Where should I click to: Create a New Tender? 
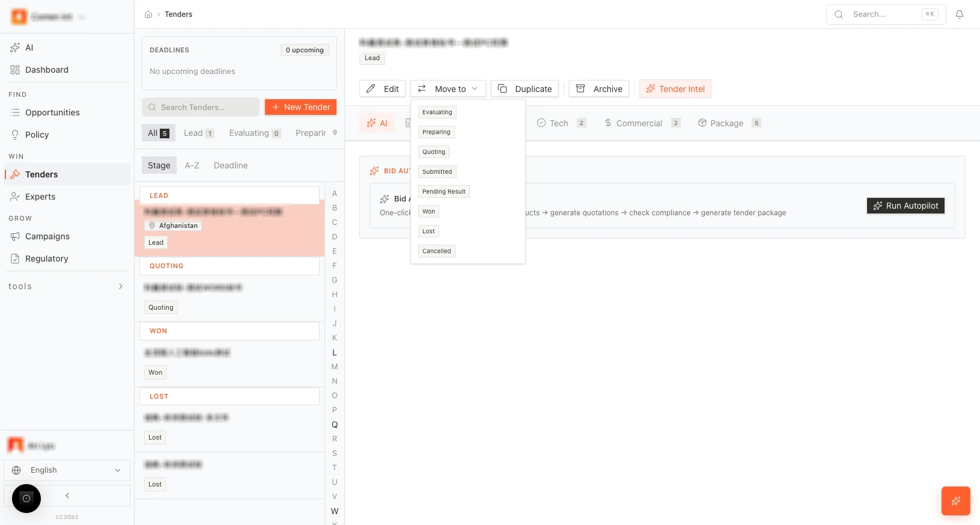click(x=300, y=107)
